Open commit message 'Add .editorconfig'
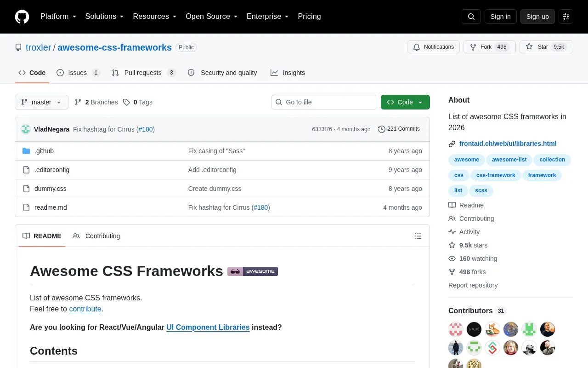588x368 pixels. (212, 170)
